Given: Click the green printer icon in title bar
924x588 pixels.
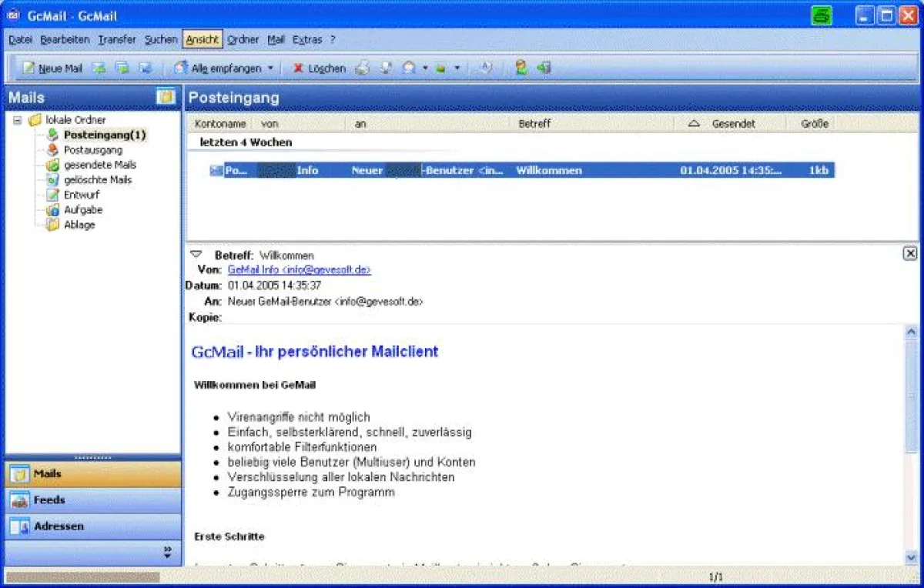Looking at the screenshot, I should (822, 15).
